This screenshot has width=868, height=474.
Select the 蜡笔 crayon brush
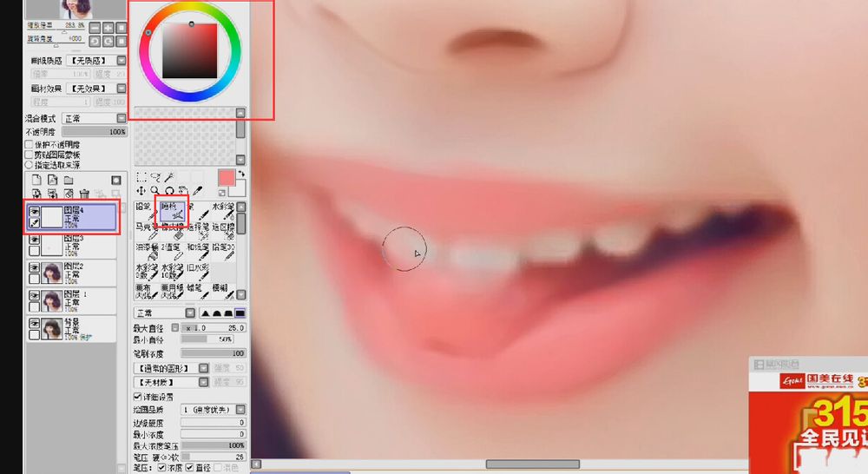coord(197,292)
